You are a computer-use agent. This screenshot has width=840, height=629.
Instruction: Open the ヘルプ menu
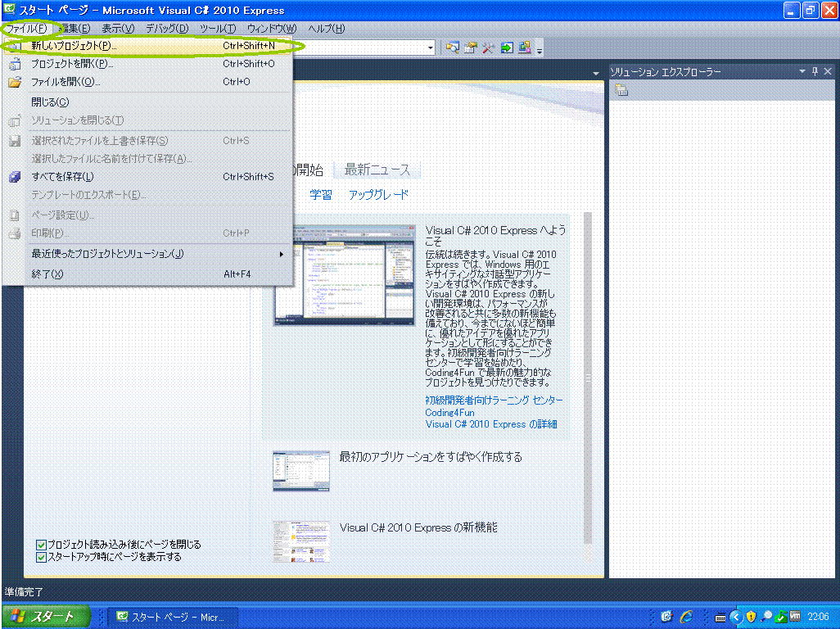pos(326,29)
